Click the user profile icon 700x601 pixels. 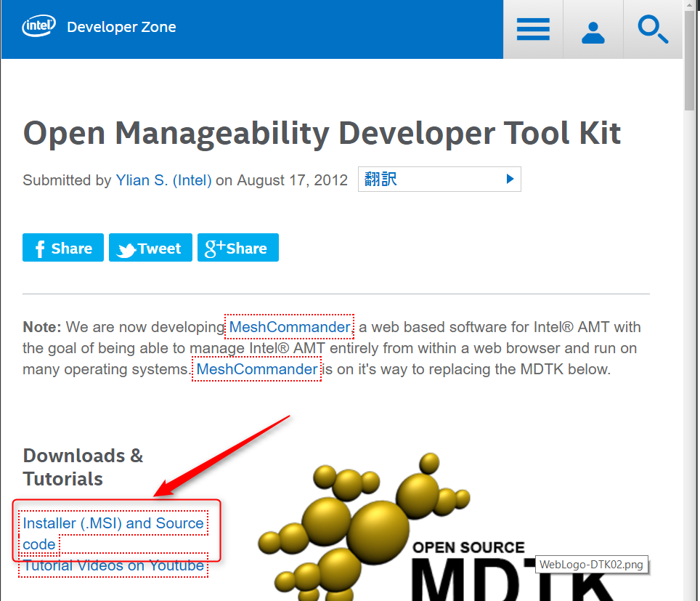coord(593,30)
